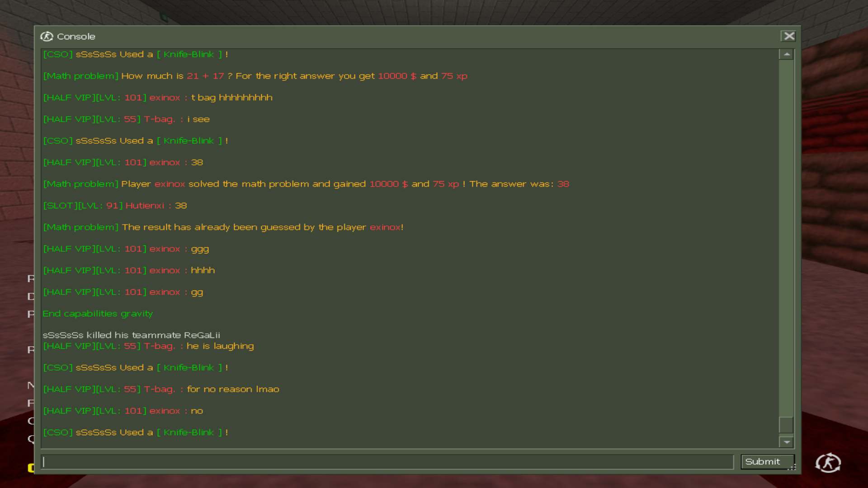Select the 'D' Disconnect menu entry behind console
This screenshot has height=488, width=868.
(x=31, y=296)
